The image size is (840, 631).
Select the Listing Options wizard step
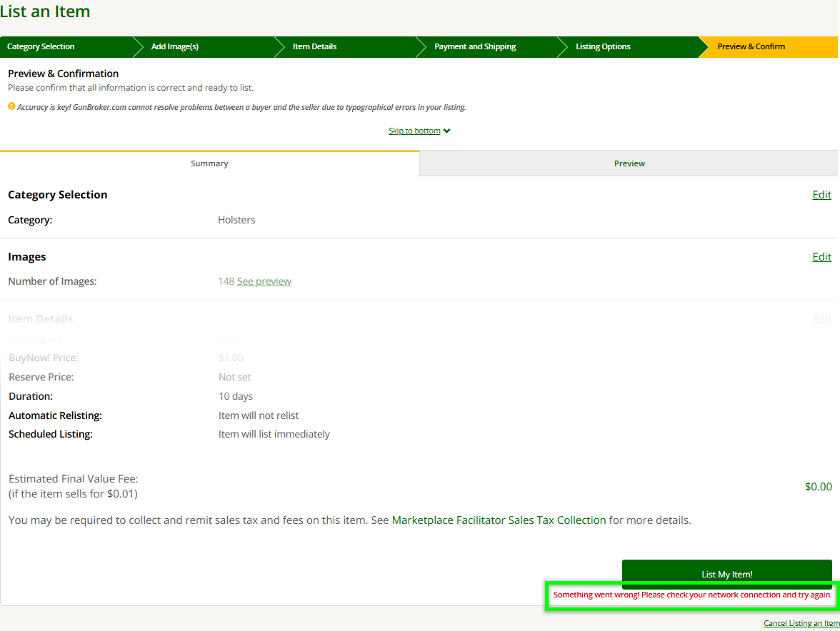pos(603,46)
